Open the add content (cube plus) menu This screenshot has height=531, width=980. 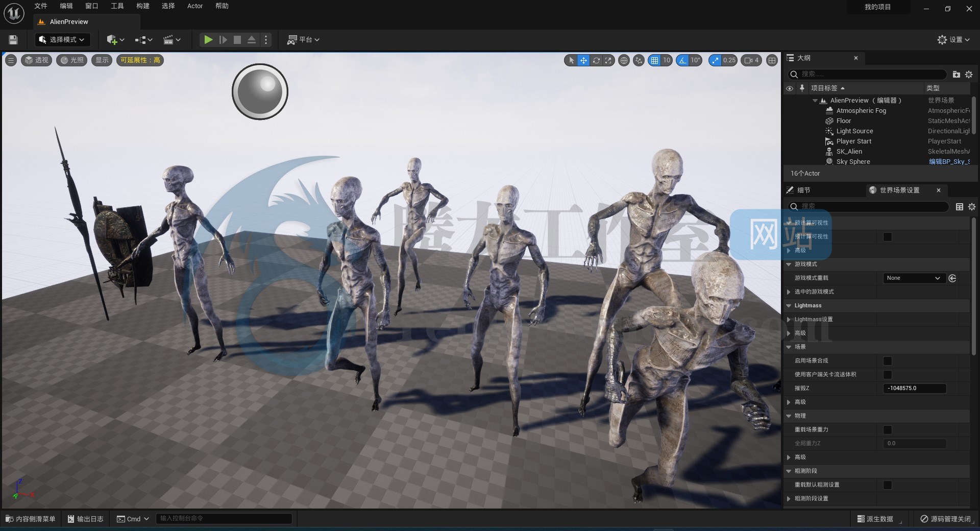(115, 40)
